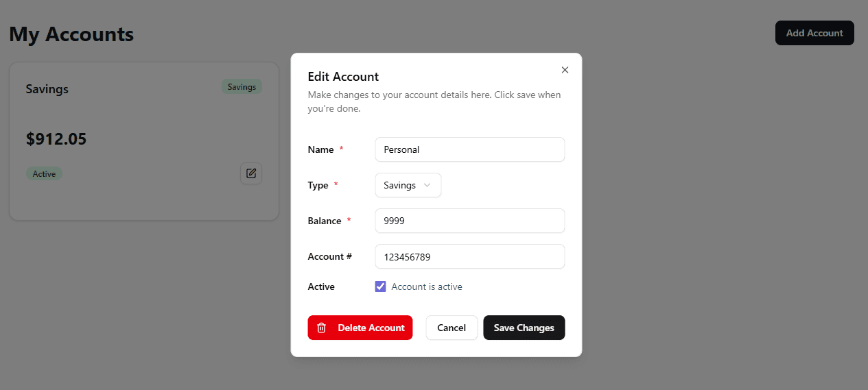Click the 'Account is active' label text
Screen dimensions: 868x390
427,287
